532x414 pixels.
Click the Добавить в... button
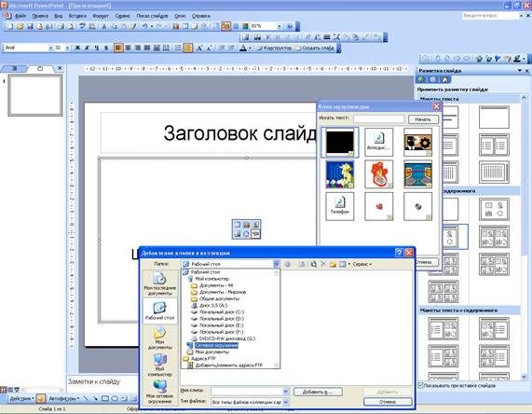click(318, 392)
